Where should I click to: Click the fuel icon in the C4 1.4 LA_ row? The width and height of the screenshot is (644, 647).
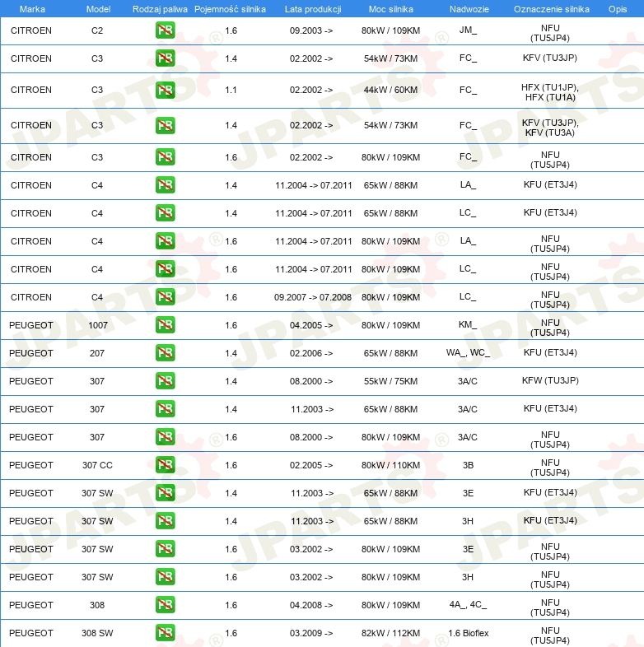click(166, 185)
